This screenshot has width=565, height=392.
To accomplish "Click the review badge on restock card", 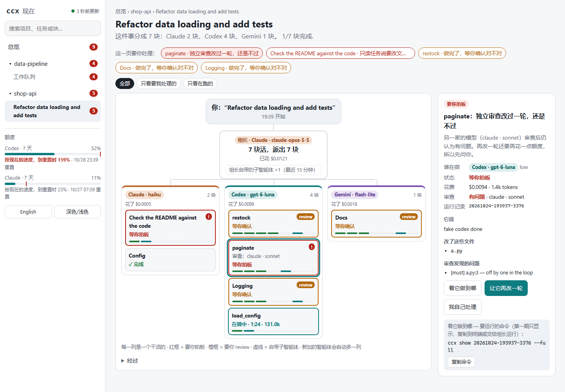I will coord(306,217).
